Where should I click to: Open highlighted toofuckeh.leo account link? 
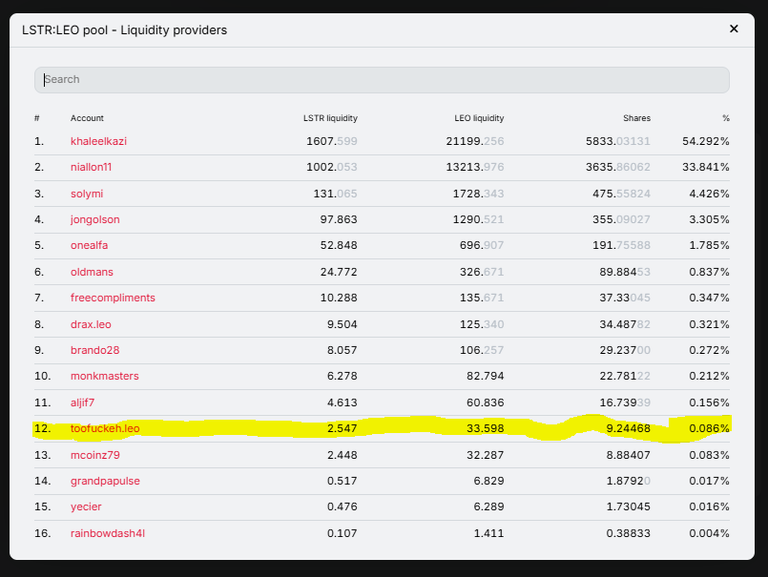click(105, 429)
